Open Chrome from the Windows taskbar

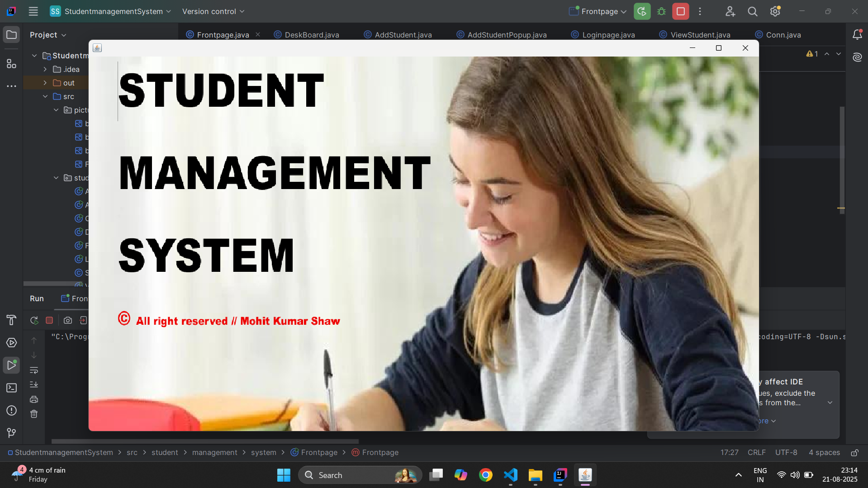click(x=486, y=475)
